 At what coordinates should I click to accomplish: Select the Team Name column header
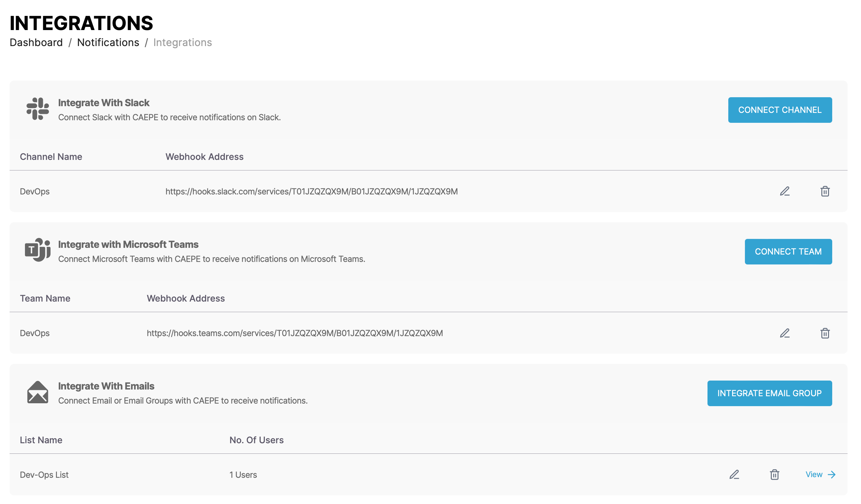[x=45, y=298]
